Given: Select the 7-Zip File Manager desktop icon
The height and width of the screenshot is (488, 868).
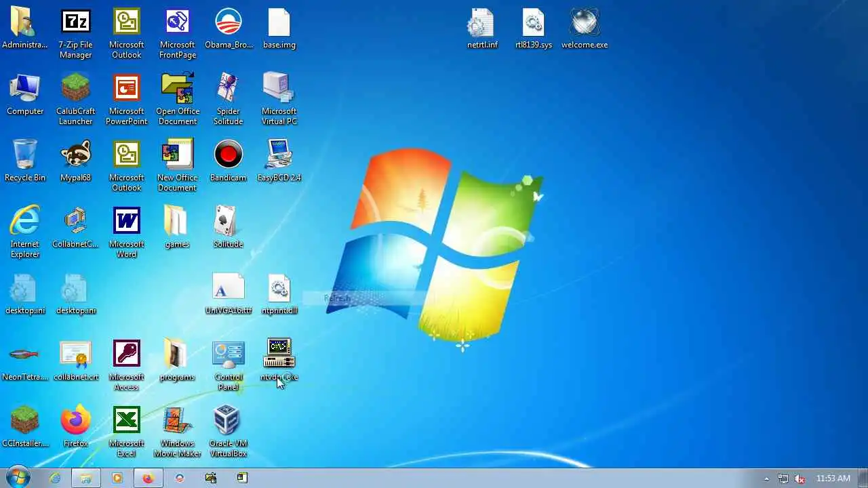Looking at the screenshot, I should (x=75, y=33).
